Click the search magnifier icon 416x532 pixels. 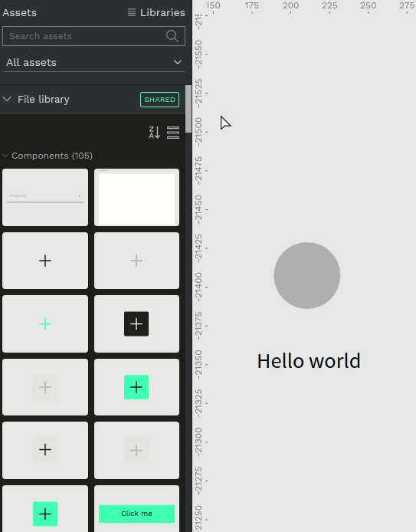click(x=172, y=36)
